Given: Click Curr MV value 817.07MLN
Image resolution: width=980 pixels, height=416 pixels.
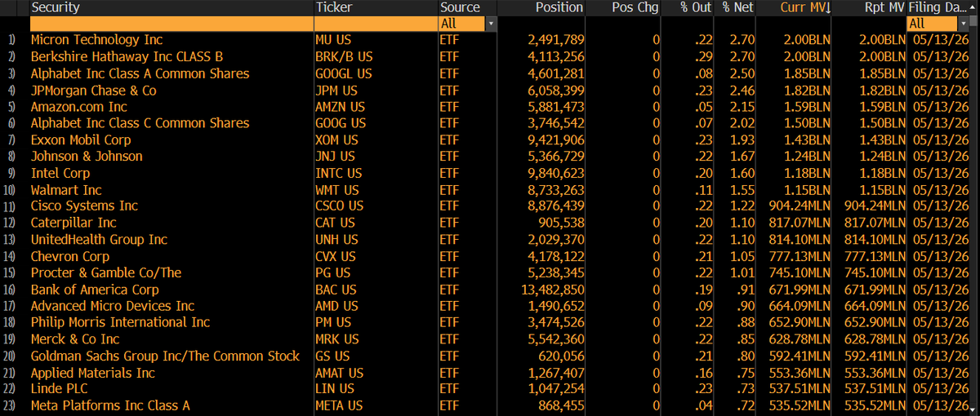Looking at the screenshot, I should click(800, 223).
